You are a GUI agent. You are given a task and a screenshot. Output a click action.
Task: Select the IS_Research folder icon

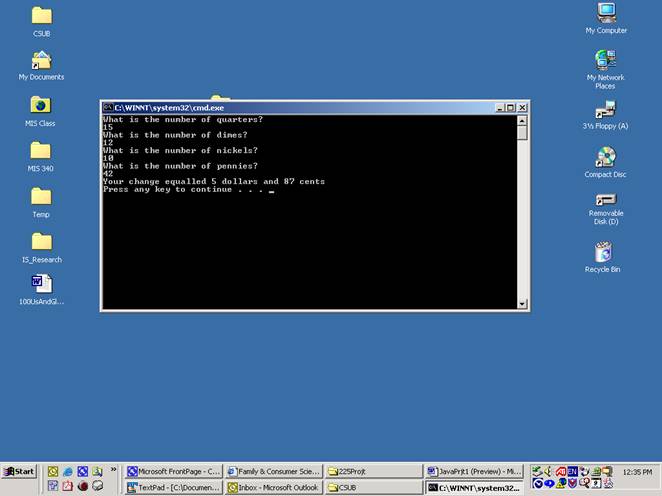coord(41,248)
